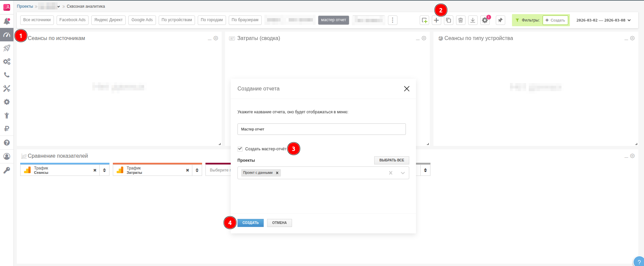This screenshot has height=266, width=644.
Task: Expand the Проекты dropdown chevron
Action: pos(402,173)
